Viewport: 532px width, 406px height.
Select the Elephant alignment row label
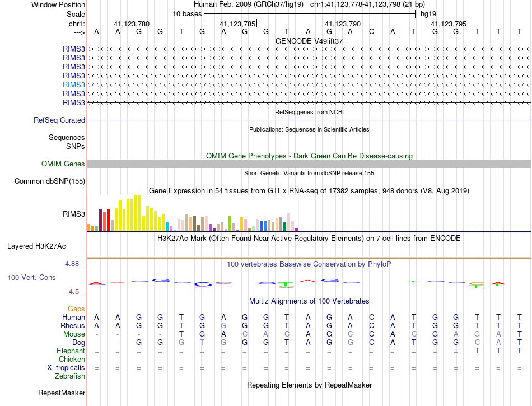(71, 351)
